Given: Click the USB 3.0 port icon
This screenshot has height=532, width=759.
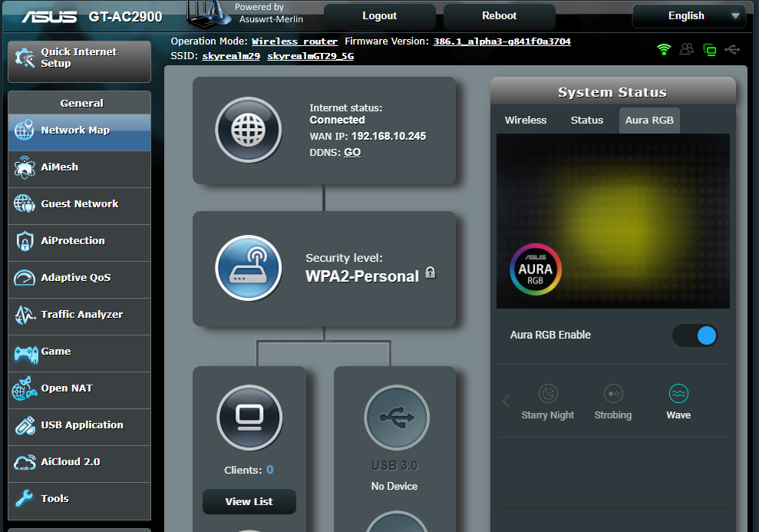Looking at the screenshot, I should [397, 418].
